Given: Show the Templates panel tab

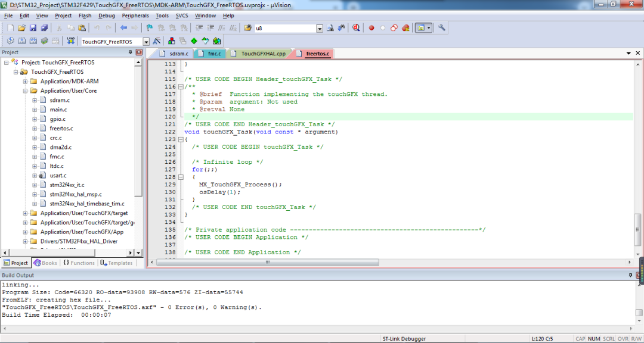Looking at the screenshot, I should click(x=116, y=263).
